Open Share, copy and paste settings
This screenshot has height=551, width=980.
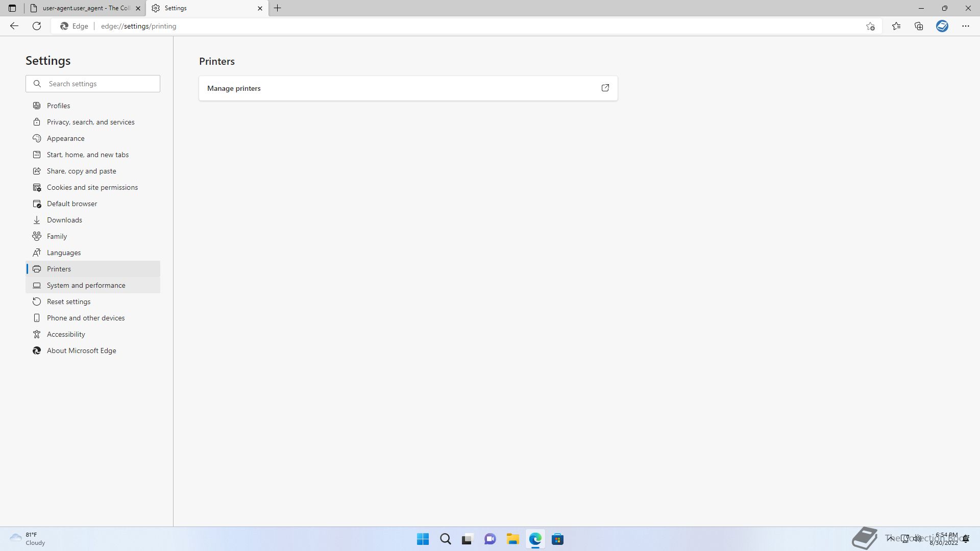(x=93, y=171)
